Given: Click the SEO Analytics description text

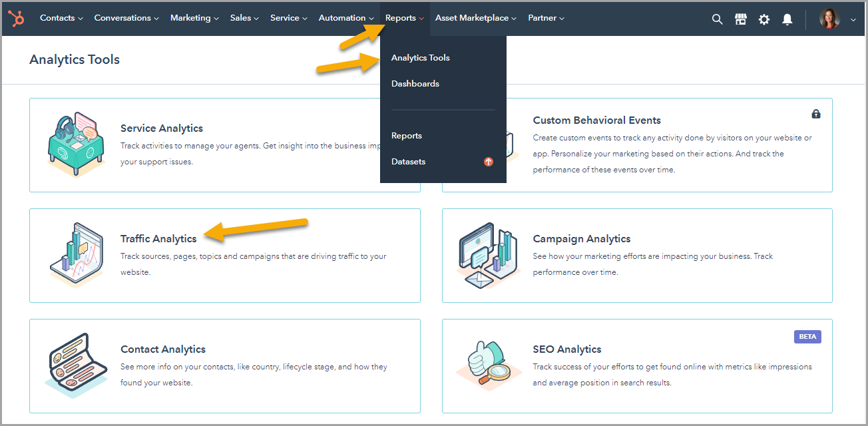Looking at the screenshot, I should pyautogui.click(x=672, y=375).
